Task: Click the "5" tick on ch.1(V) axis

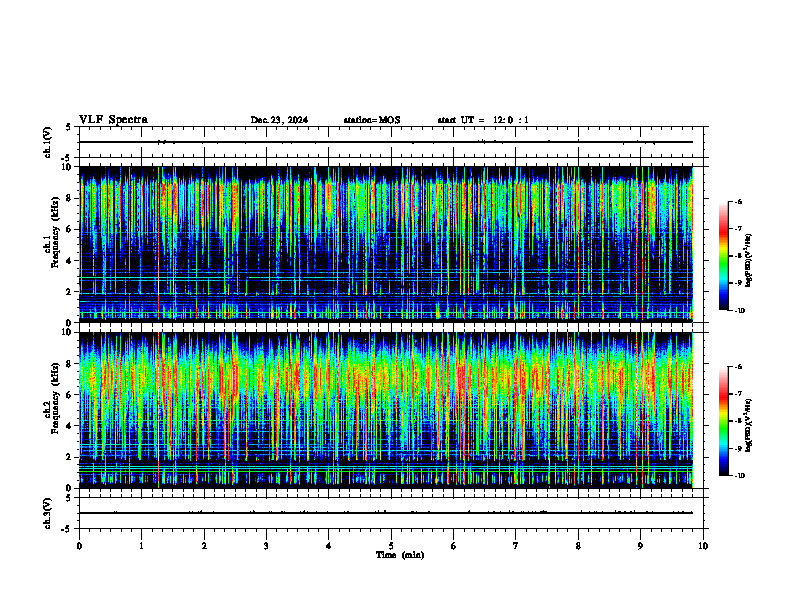Action: point(68,128)
